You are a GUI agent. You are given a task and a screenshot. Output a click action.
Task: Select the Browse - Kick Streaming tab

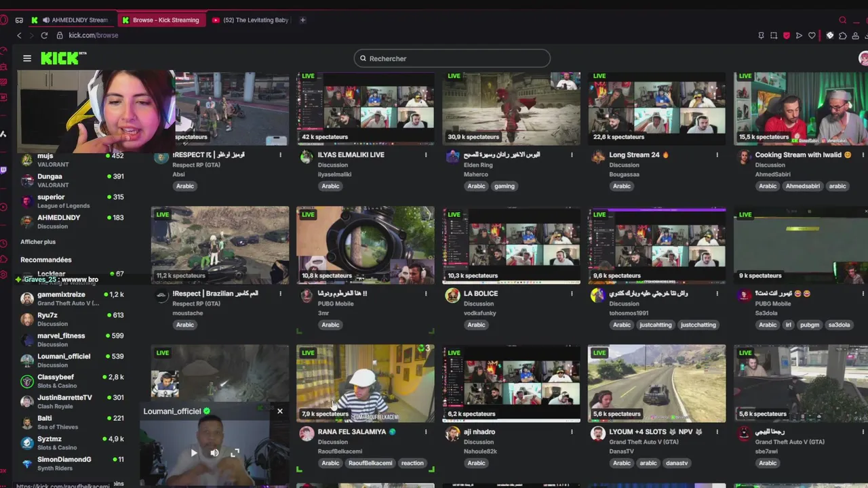[x=161, y=20]
